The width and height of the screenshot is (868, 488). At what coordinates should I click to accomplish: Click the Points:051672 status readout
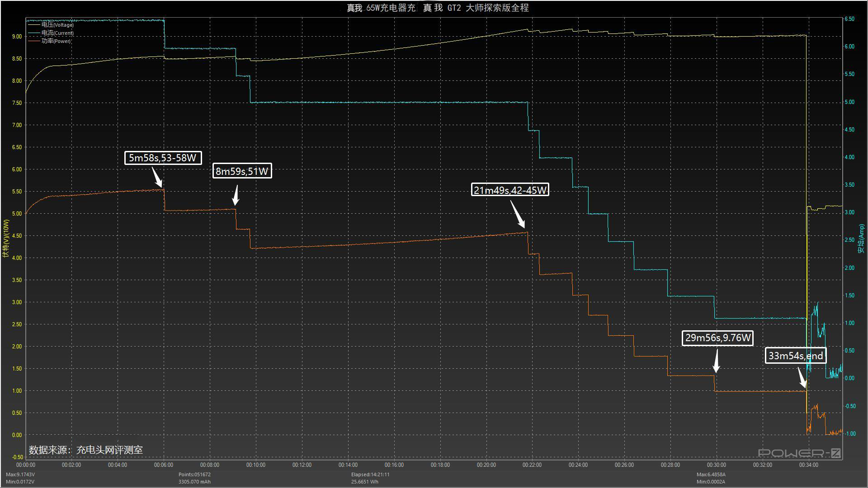(x=194, y=474)
